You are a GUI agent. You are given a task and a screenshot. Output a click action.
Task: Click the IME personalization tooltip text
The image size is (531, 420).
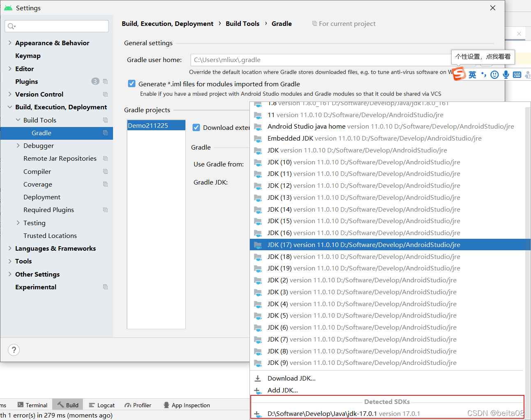pos(483,57)
